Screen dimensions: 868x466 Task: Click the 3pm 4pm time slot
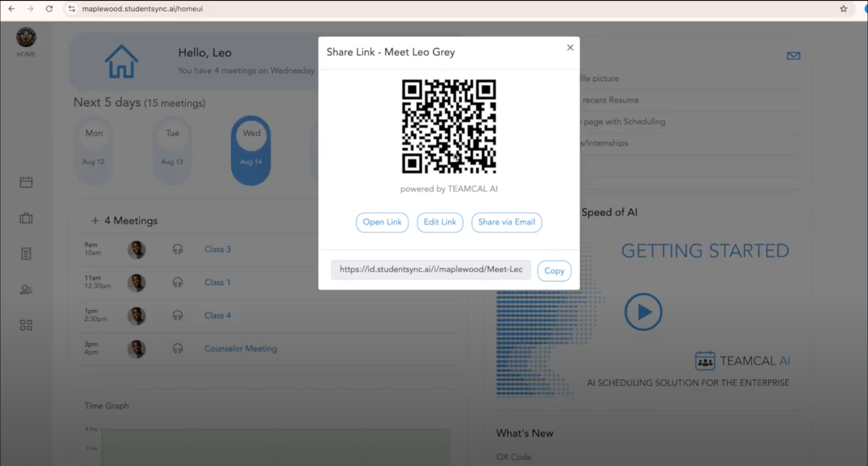(x=91, y=348)
